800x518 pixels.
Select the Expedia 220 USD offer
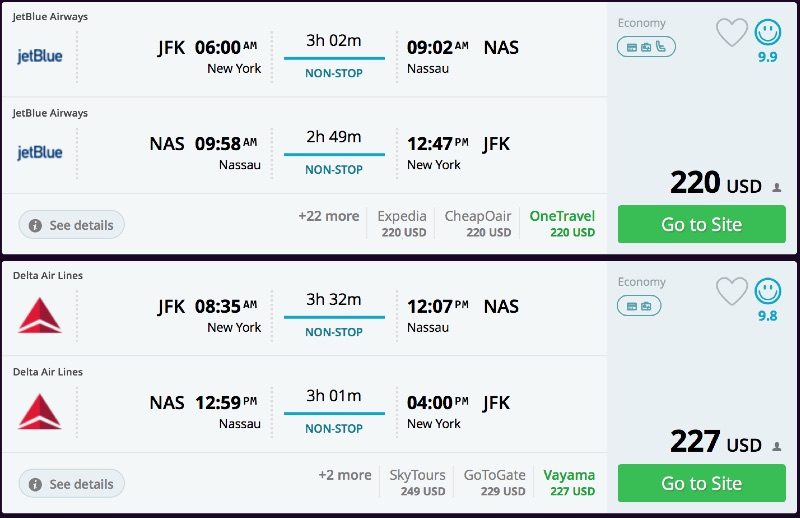[402, 224]
